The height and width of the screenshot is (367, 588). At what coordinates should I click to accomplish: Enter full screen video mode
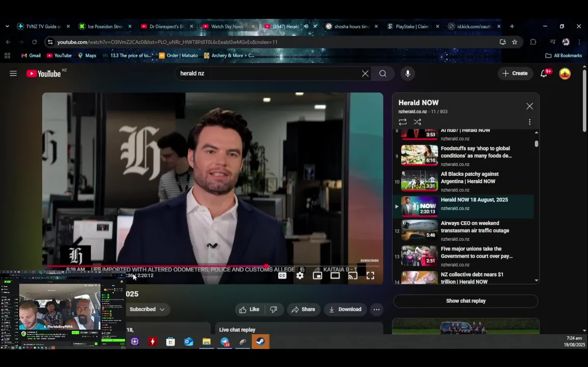tap(370, 276)
